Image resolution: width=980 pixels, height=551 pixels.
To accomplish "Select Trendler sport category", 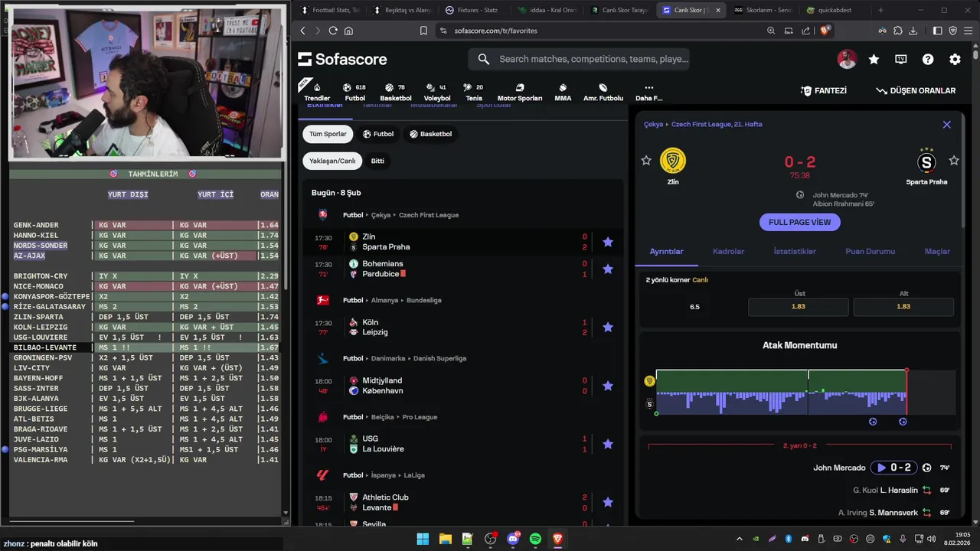I will (317, 92).
